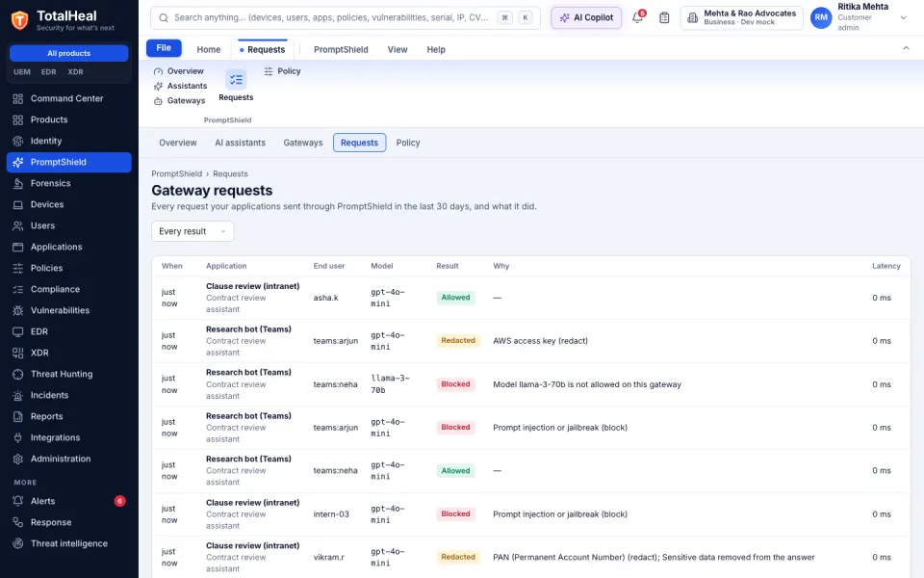The width and height of the screenshot is (924, 578).
Task: Sort by the Latency column header
Action: click(886, 266)
